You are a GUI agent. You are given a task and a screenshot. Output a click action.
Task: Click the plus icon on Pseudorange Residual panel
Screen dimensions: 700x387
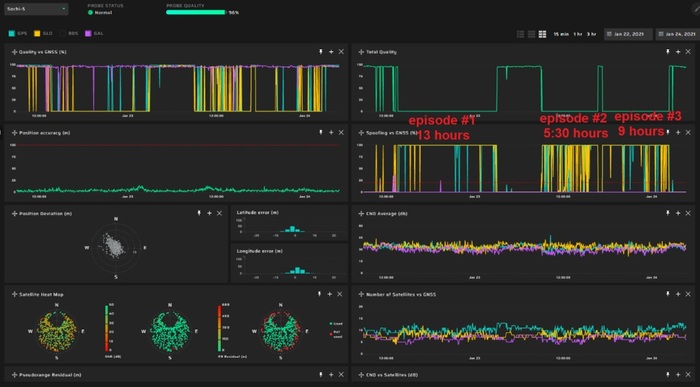point(331,375)
